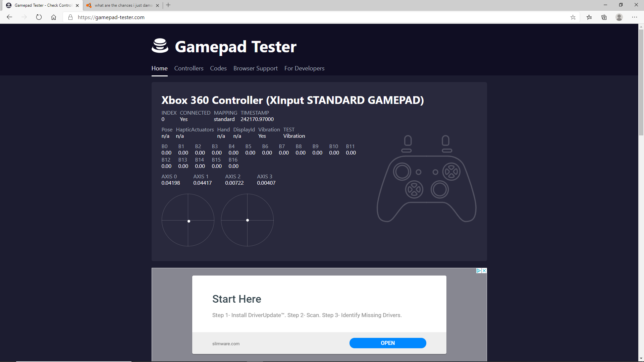This screenshot has height=362, width=644.
Task: Click the CONNECTED label
Action: click(x=195, y=113)
